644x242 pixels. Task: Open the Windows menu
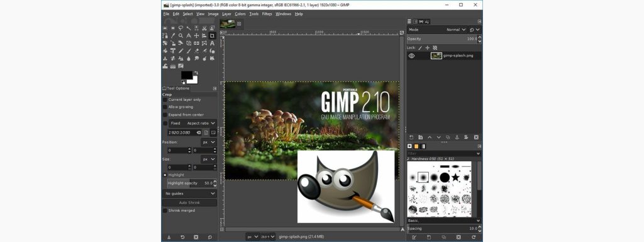[284, 14]
